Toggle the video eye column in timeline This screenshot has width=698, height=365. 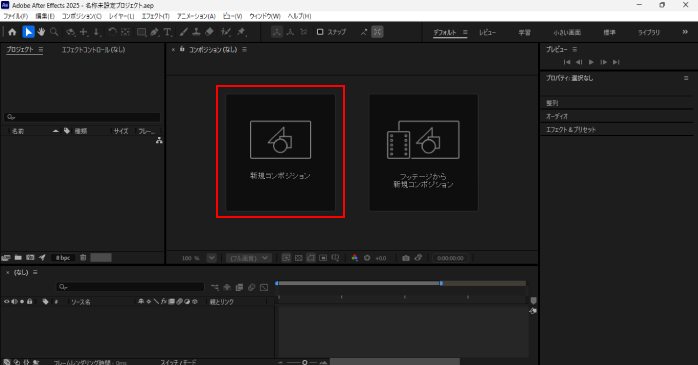[6, 301]
